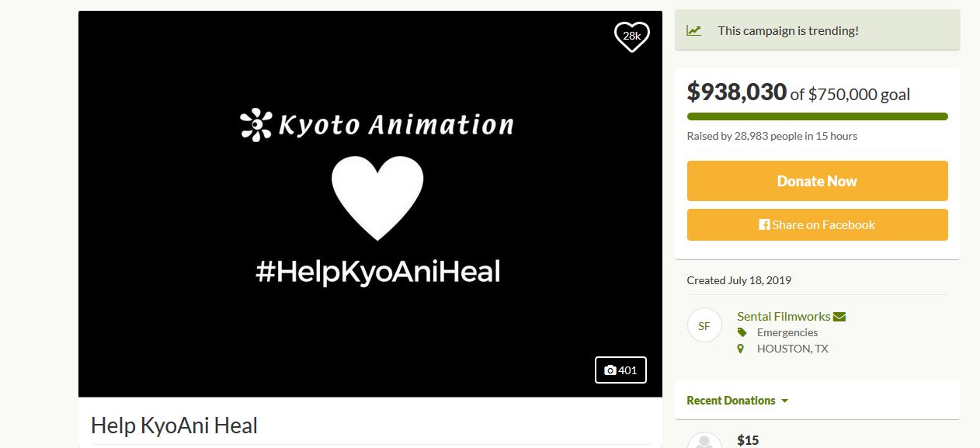This screenshot has height=448, width=980.
Task: Open the Sentai Filmworks organizer link
Action: tap(784, 316)
